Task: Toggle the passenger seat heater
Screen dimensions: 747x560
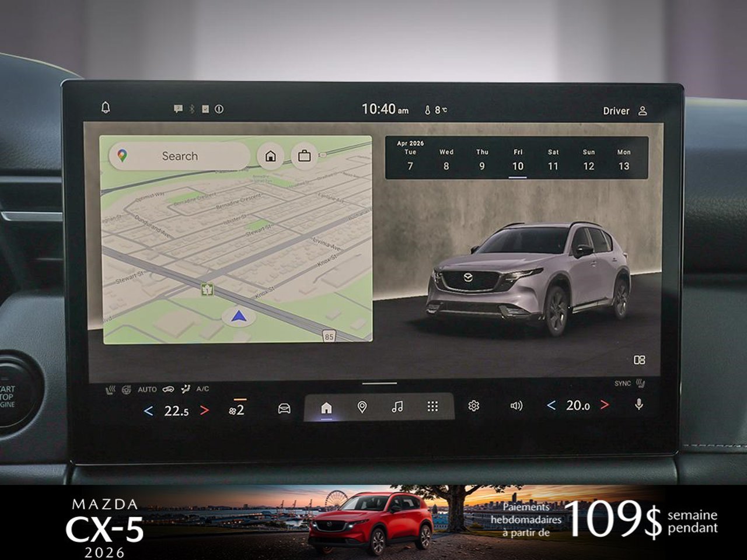Action: click(x=641, y=383)
